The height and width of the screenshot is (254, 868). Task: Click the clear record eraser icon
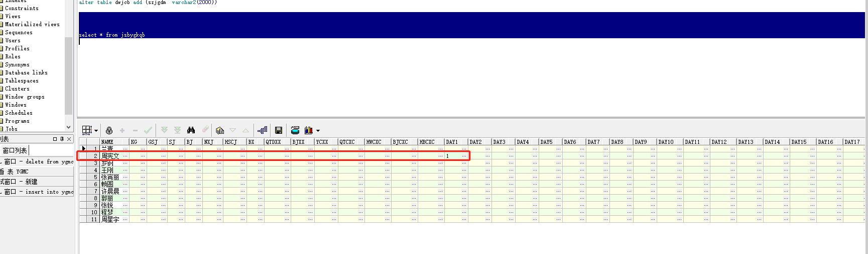pyautogui.click(x=205, y=130)
